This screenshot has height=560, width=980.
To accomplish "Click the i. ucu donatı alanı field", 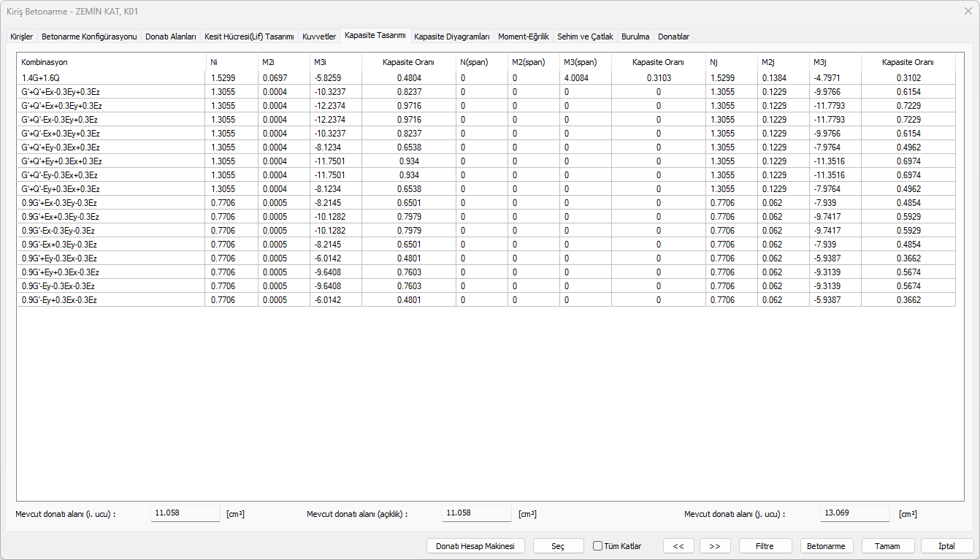I will pyautogui.click(x=185, y=513).
